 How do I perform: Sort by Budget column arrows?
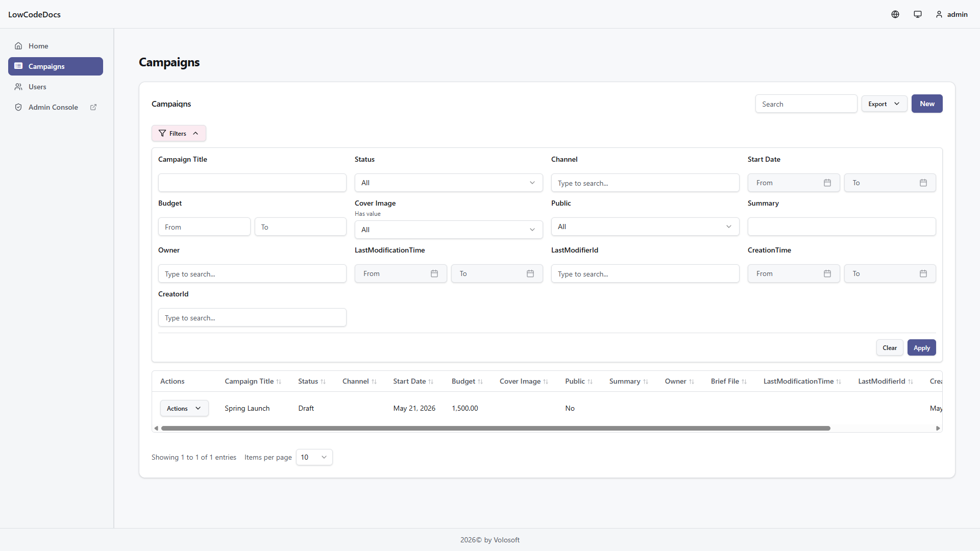point(480,382)
